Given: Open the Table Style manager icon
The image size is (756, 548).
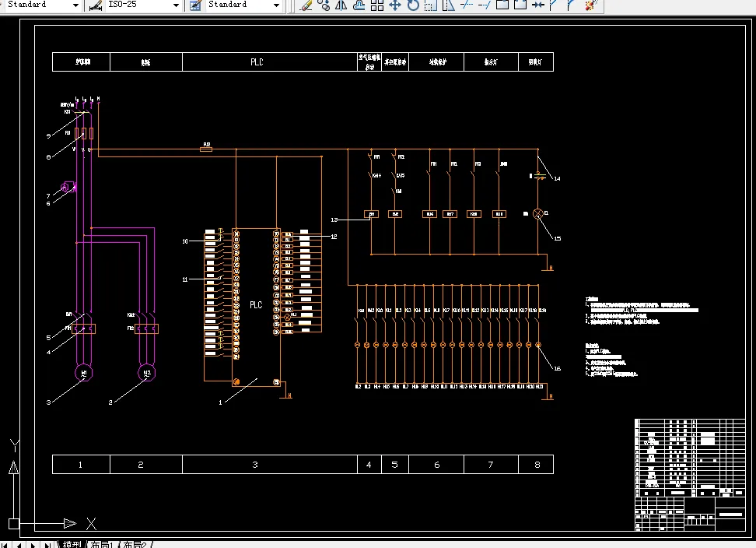Looking at the screenshot, I should pyautogui.click(x=195, y=5).
